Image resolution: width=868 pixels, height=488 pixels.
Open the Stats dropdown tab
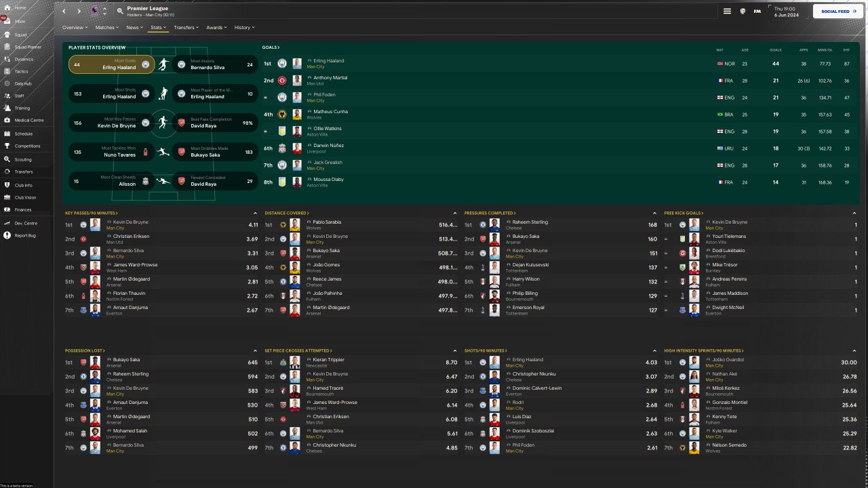159,28
